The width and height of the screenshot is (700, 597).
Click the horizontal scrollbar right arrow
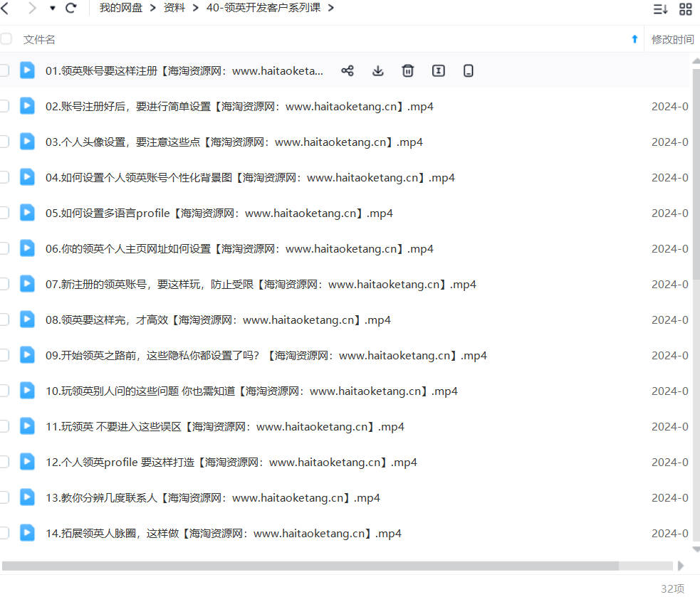click(x=680, y=566)
